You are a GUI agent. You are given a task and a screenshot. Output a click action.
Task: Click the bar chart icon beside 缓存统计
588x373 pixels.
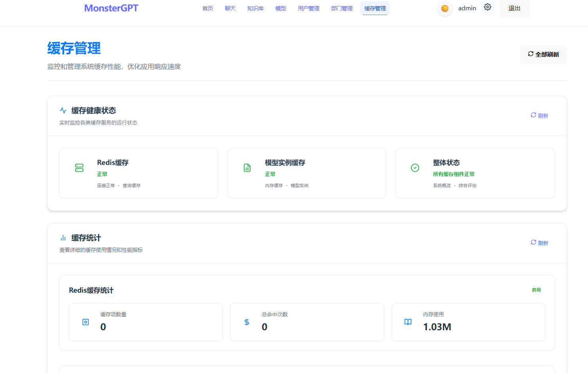click(x=63, y=238)
